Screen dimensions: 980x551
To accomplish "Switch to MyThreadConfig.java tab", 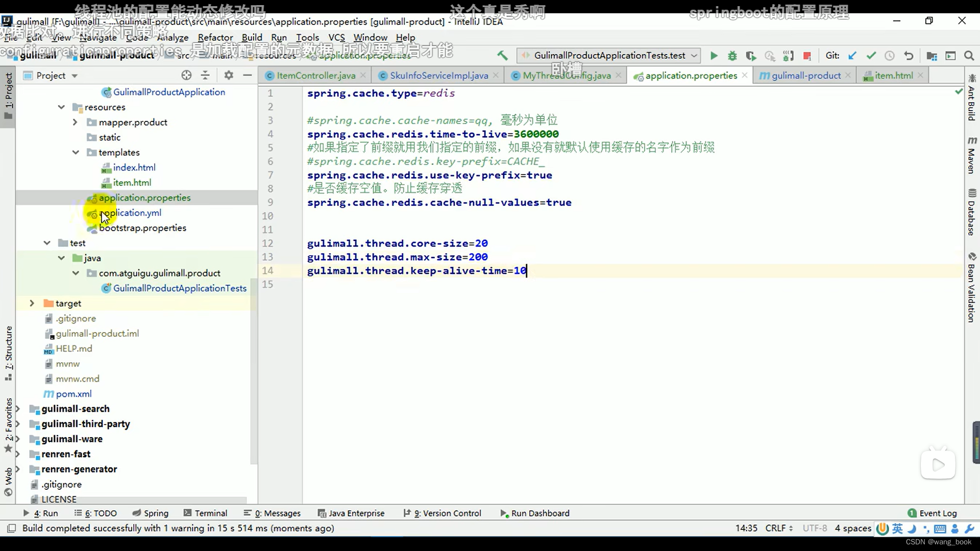I will (x=567, y=76).
